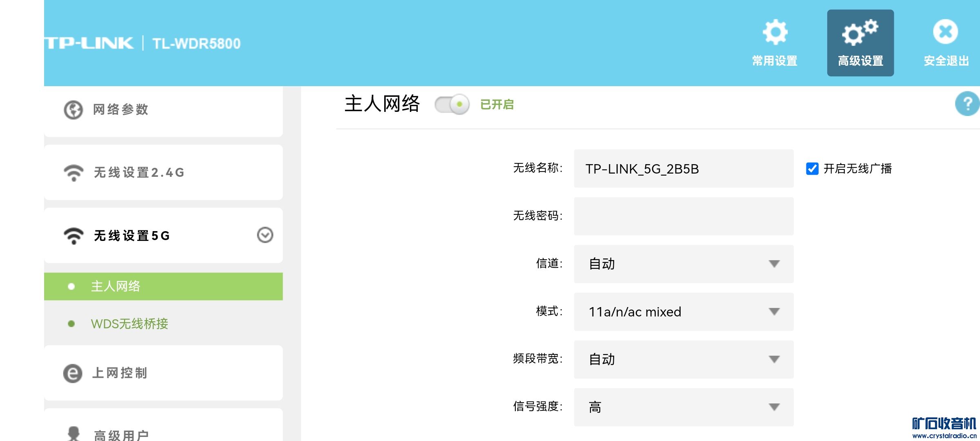Collapse 无线设置5G section using chevron

265,235
